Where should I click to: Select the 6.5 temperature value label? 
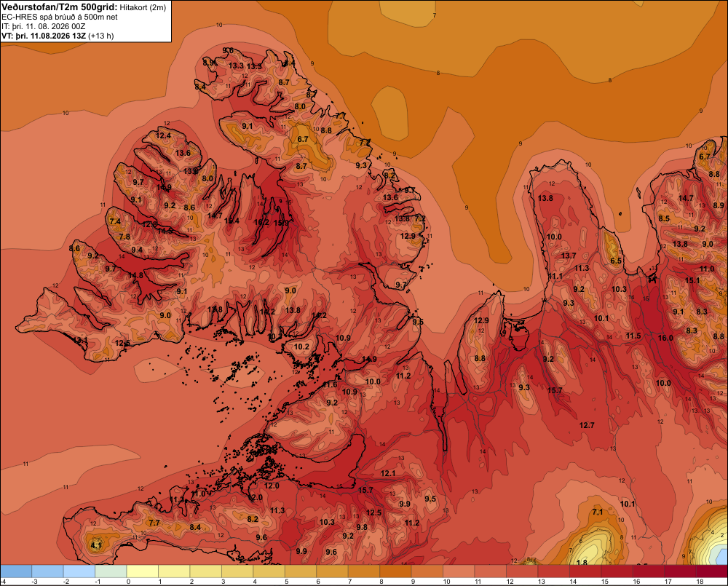pos(616,261)
